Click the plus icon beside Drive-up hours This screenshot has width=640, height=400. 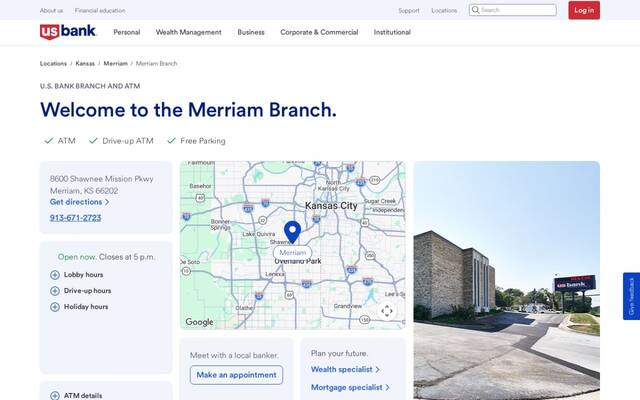tap(55, 291)
